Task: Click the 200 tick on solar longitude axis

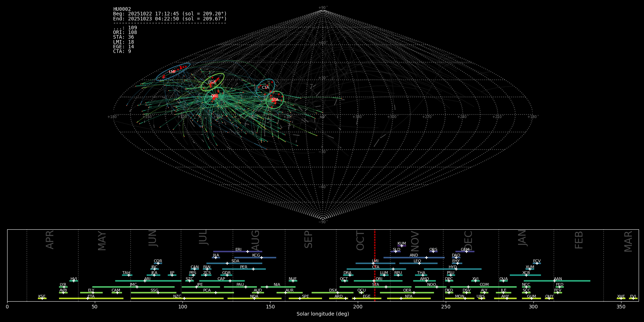Action: click(x=358, y=307)
